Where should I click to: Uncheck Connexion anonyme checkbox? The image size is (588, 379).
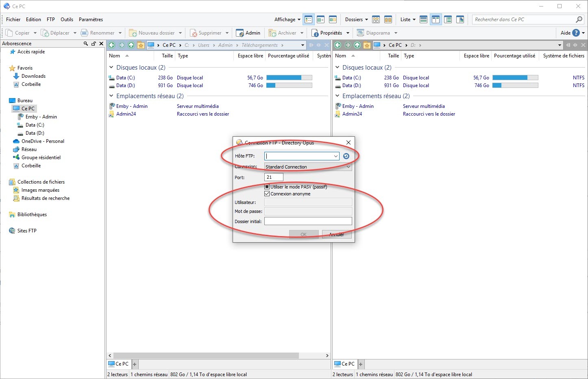[x=267, y=194]
